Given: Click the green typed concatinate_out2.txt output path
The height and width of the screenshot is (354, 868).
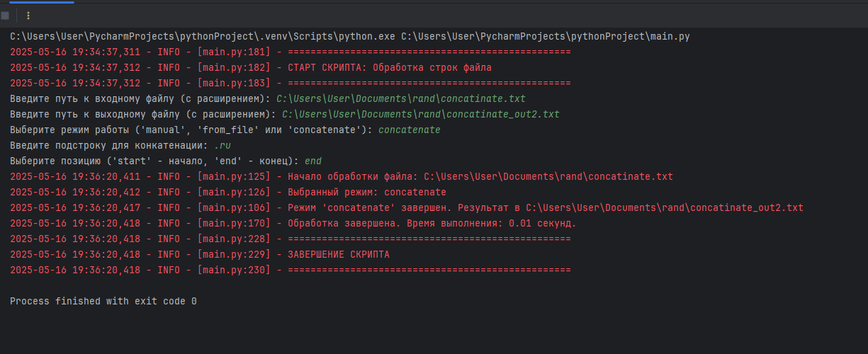Looking at the screenshot, I should pos(421,114).
